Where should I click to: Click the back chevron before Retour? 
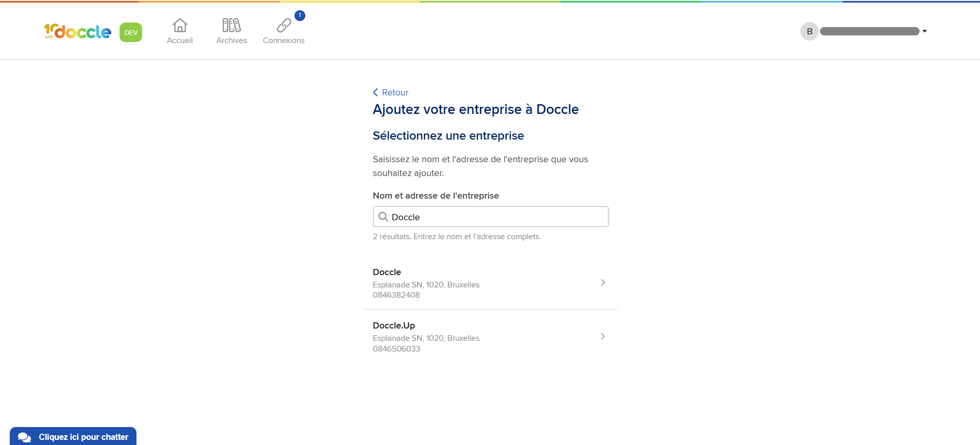[376, 92]
